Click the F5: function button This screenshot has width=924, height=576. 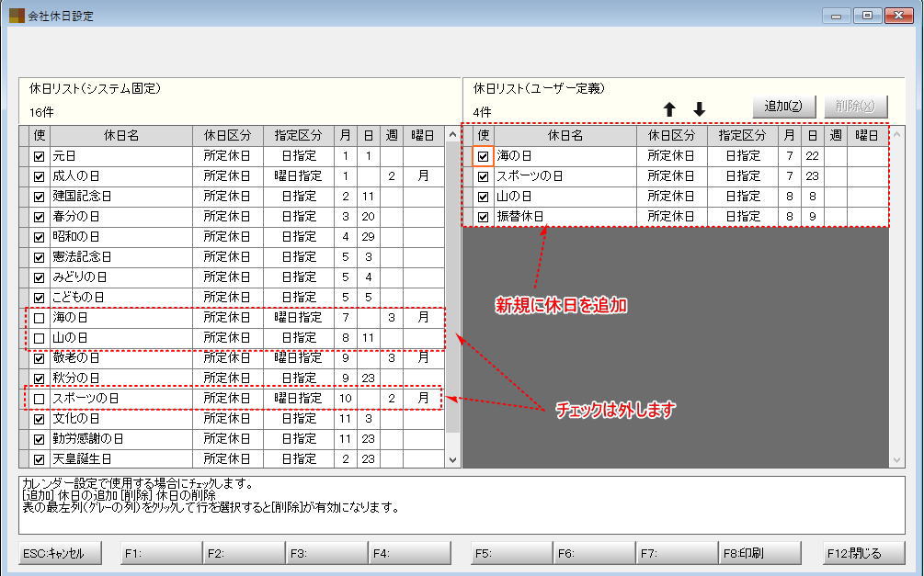(511, 553)
